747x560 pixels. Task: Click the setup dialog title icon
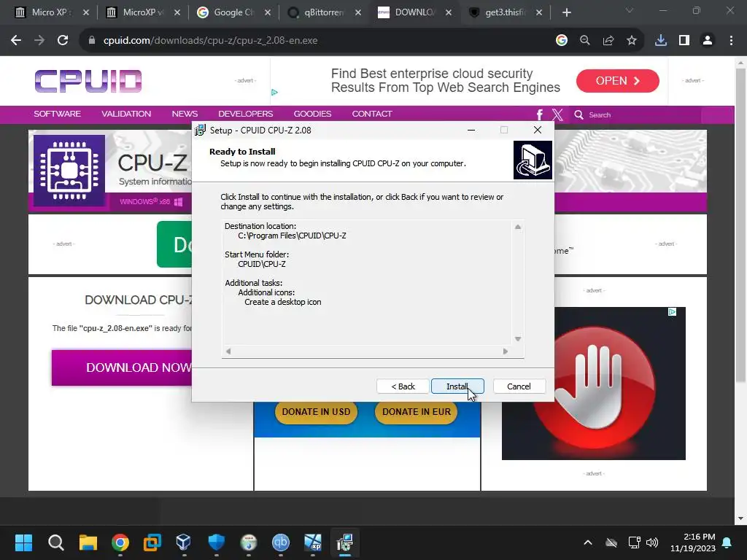click(201, 130)
